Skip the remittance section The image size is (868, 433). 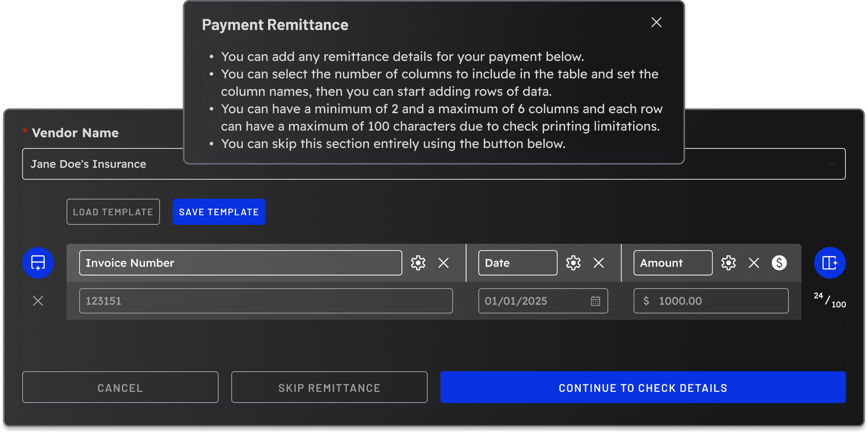(329, 387)
